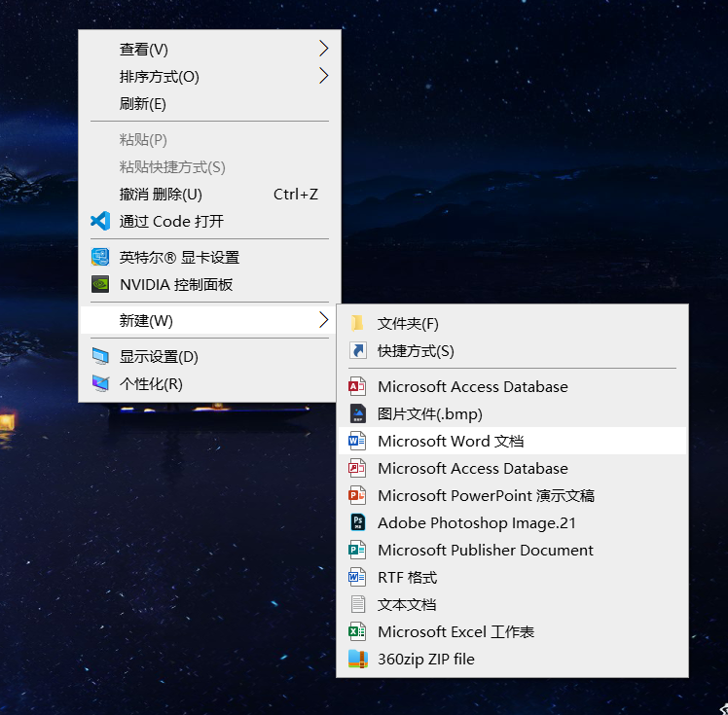Open 英特尔® 显卡设置
The image size is (728, 715).
tap(210, 257)
